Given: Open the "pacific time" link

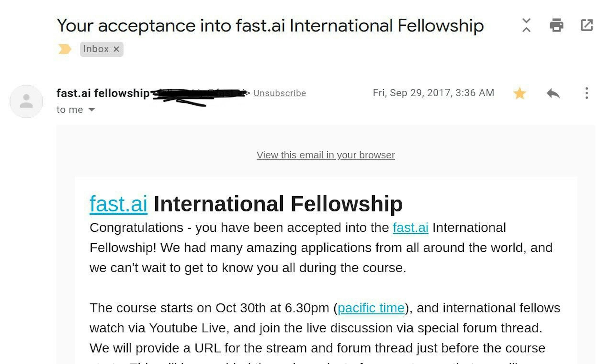Looking at the screenshot, I should (371, 308).
